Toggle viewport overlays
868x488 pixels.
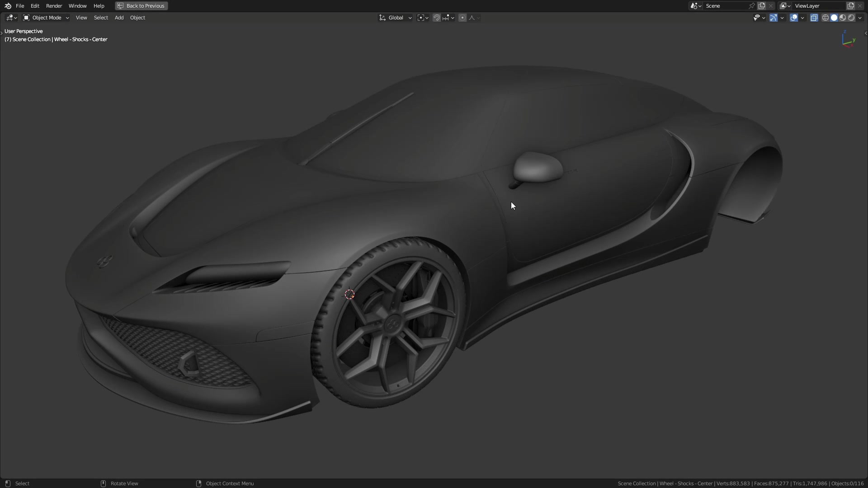click(794, 18)
